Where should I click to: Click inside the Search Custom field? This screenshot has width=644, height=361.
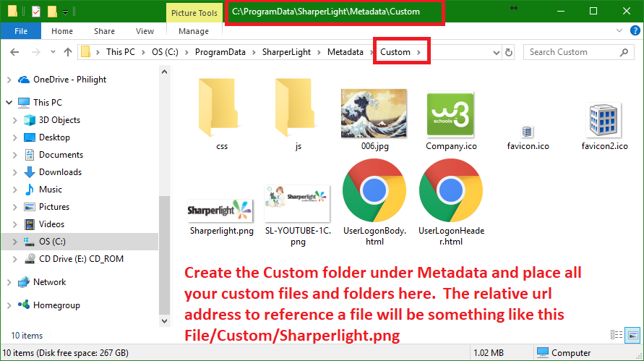pos(578,52)
